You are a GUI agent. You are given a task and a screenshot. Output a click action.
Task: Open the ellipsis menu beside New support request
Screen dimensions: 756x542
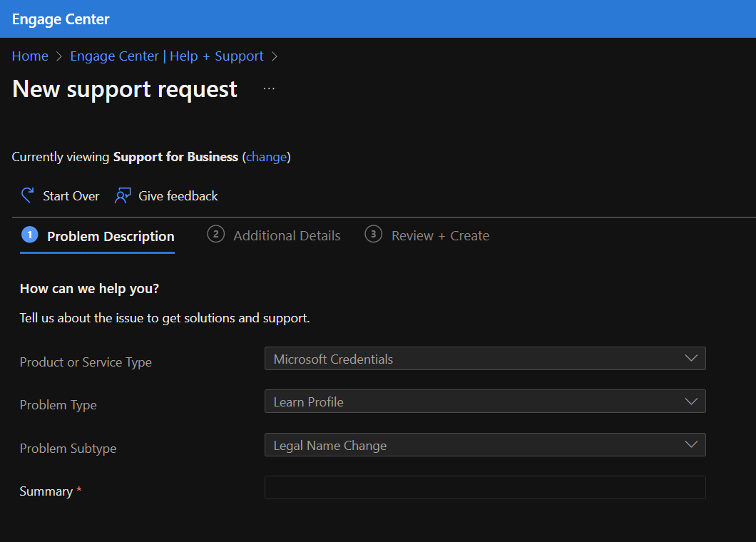[269, 88]
